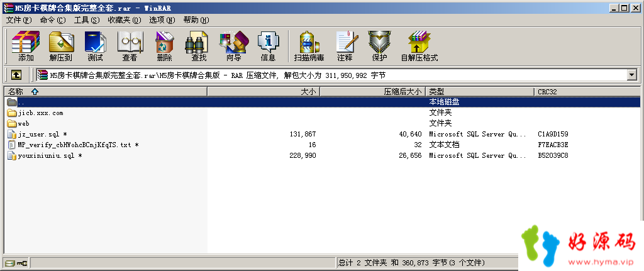Click the youxiniuniu.sql file icon
The image size is (644, 271).
tap(11, 155)
